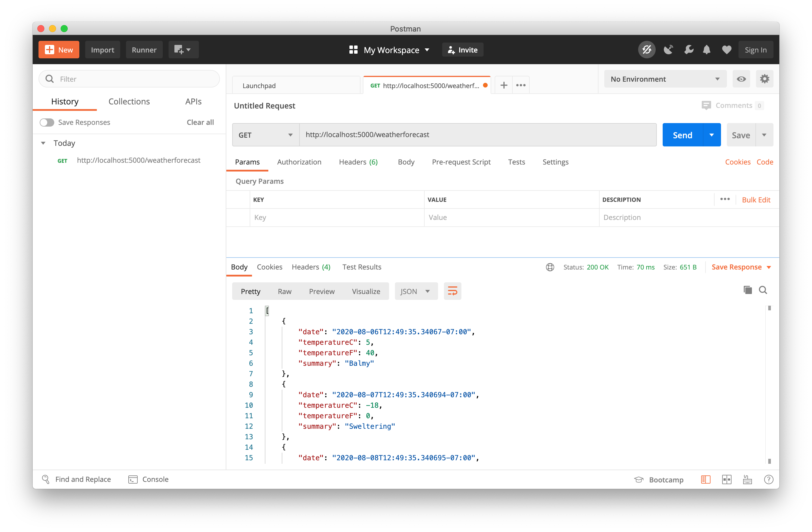Expand the No Environment dropdown
The image size is (812, 532).
coord(665,79)
